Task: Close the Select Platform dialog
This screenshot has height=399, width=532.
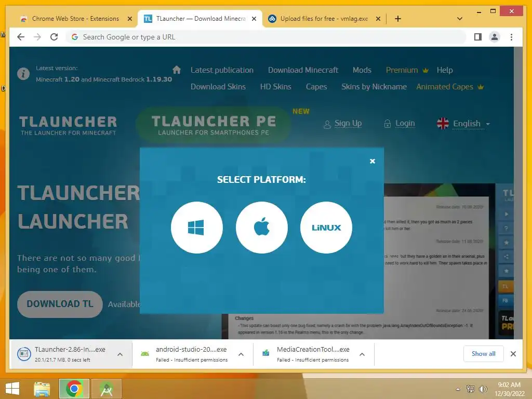Action: (372, 161)
